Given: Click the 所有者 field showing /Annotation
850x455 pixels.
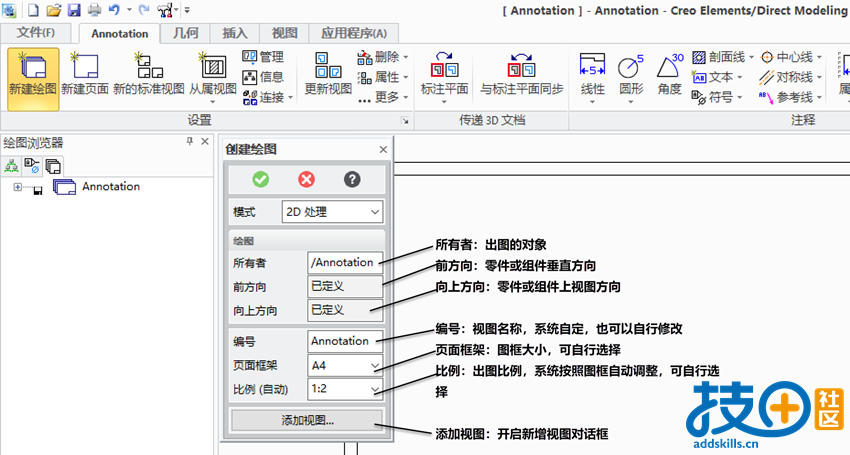Looking at the screenshot, I should [x=345, y=262].
